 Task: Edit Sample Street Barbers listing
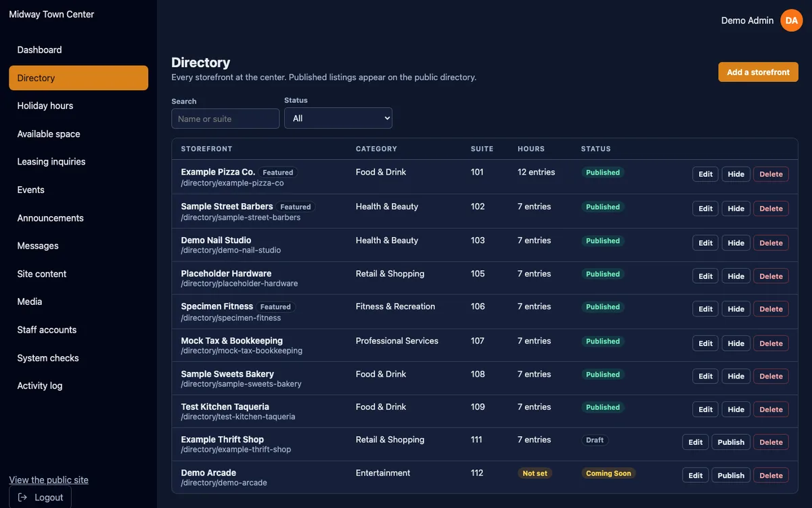tap(706, 209)
